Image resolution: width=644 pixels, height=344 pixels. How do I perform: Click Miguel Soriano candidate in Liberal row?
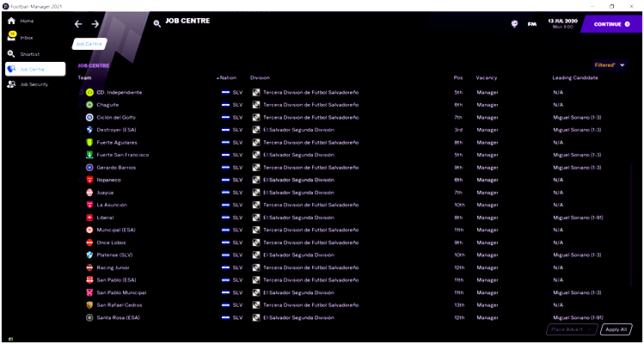coord(579,218)
